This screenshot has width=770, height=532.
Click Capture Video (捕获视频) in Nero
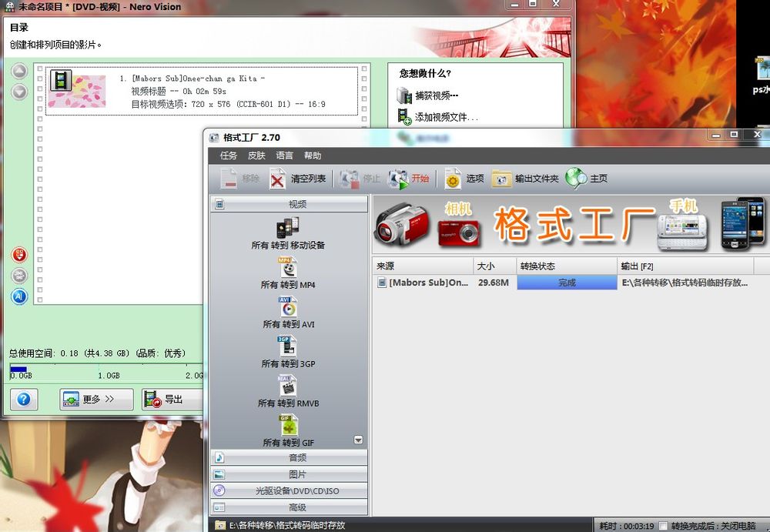[427, 95]
